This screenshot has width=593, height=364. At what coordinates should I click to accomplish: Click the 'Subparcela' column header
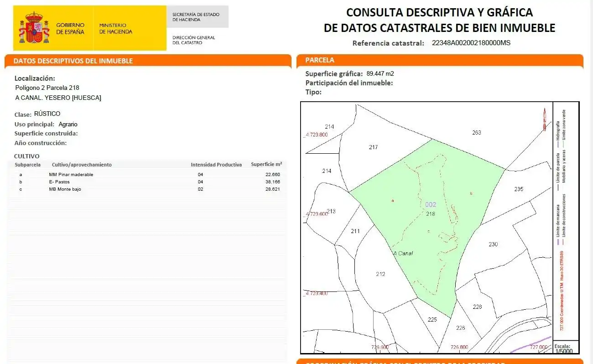28,165
